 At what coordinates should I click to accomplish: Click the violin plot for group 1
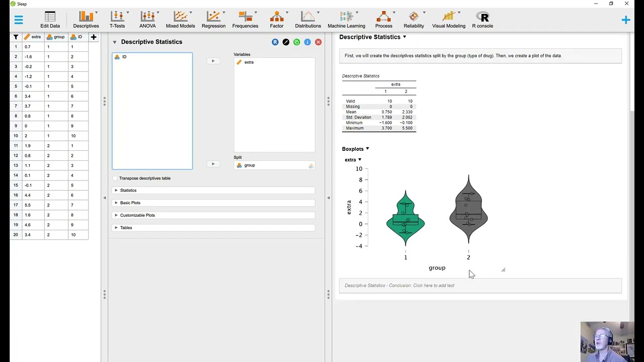point(406,218)
